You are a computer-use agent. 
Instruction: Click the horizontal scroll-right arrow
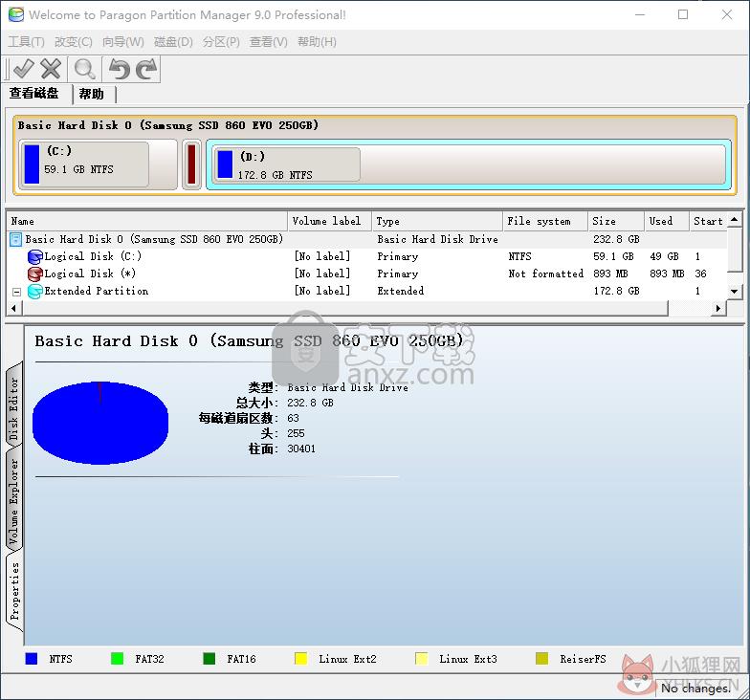(x=718, y=308)
